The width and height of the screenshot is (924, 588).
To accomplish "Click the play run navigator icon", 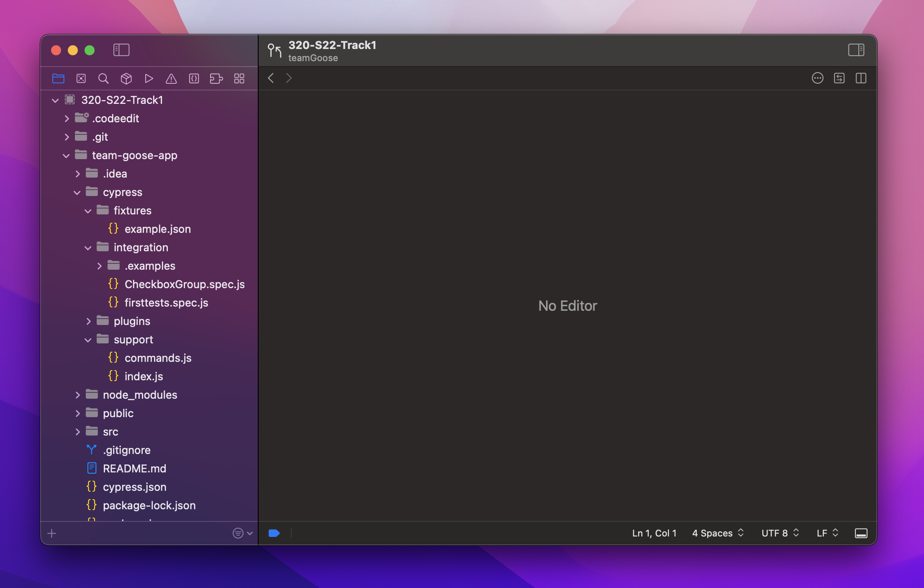I will tap(149, 78).
